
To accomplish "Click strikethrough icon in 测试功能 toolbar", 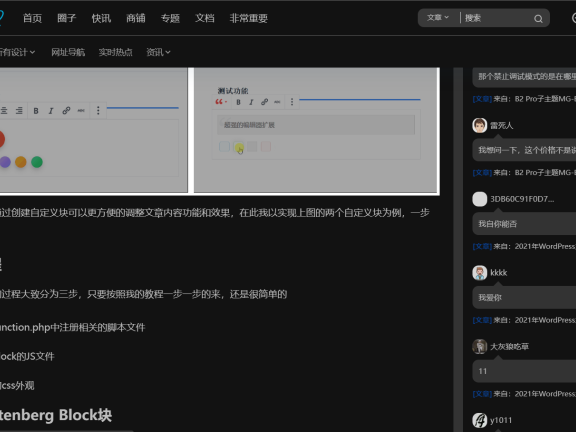I will click(x=277, y=102).
